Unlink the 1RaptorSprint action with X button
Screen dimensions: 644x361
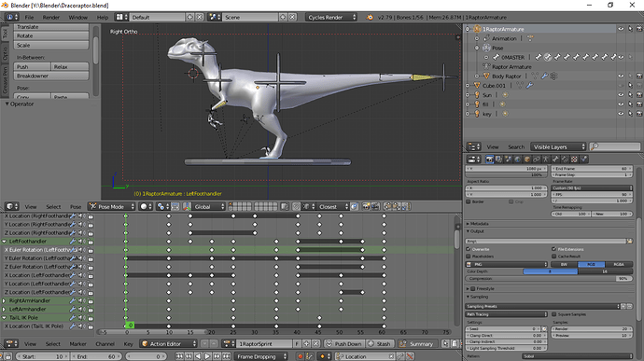tap(315, 344)
